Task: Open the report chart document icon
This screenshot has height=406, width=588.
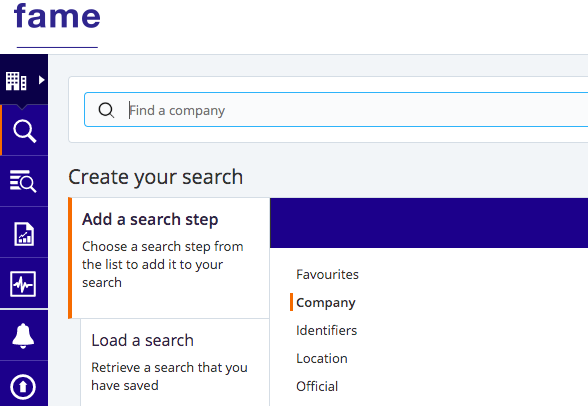Action: click(24, 234)
